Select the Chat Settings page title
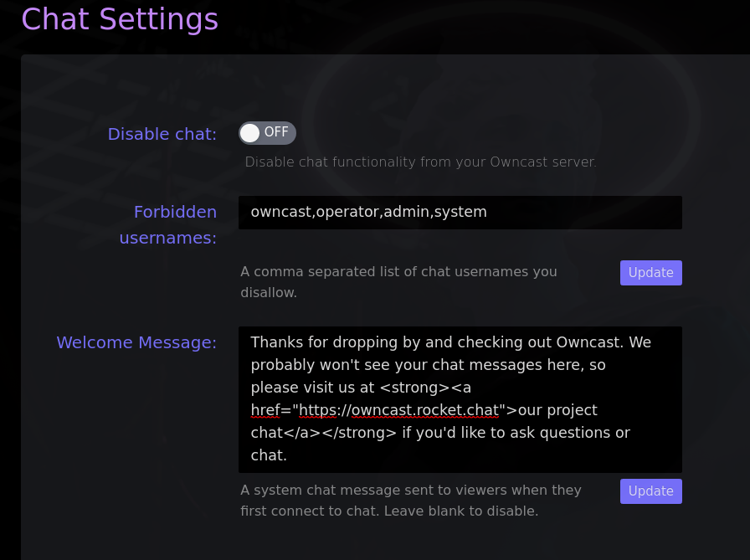Image resolution: width=750 pixels, height=560 pixels. pos(120,19)
